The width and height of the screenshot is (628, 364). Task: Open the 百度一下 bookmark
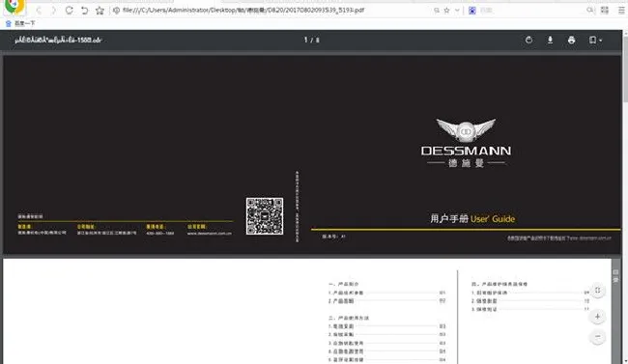pos(20,23)
